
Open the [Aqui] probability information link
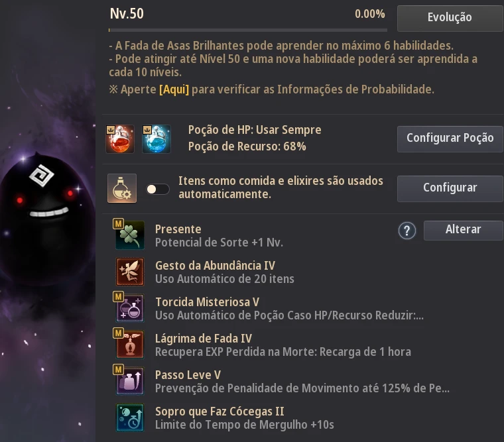coord(174,89)
